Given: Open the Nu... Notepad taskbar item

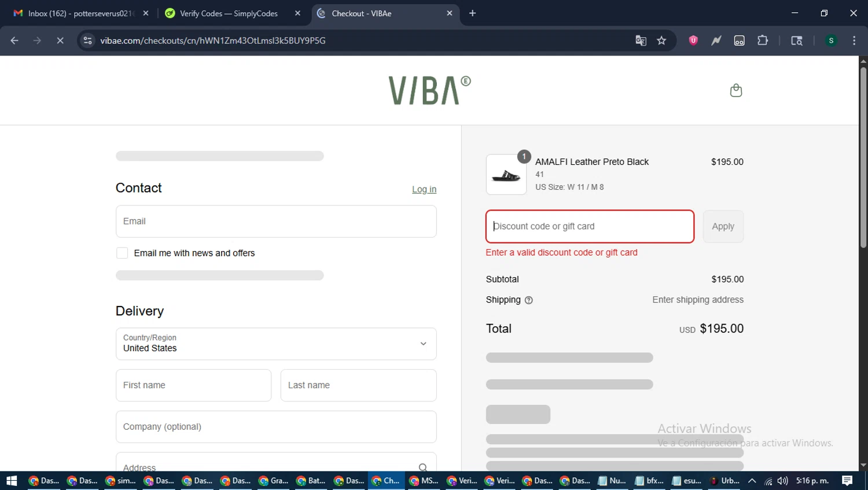Looking at the screenshot, I should [612, 481].
